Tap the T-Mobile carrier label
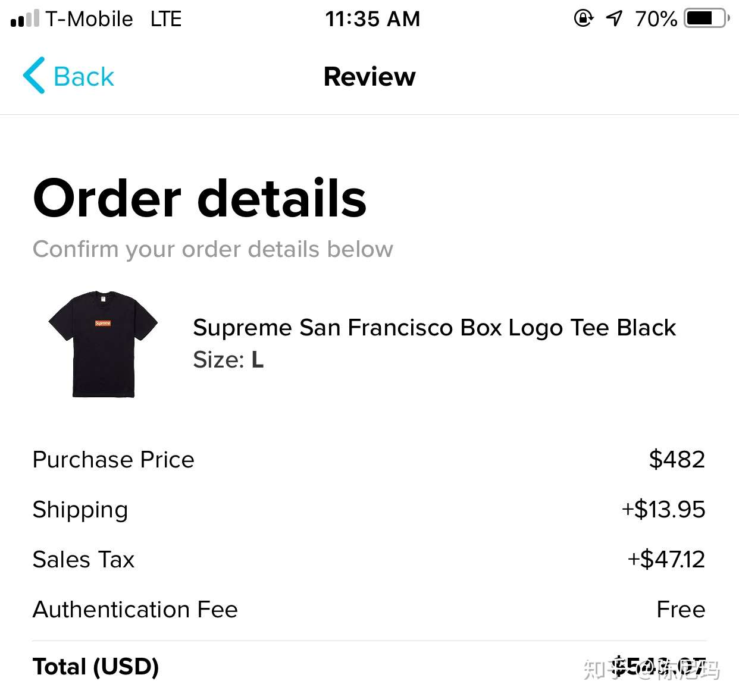 click(89, 19)
